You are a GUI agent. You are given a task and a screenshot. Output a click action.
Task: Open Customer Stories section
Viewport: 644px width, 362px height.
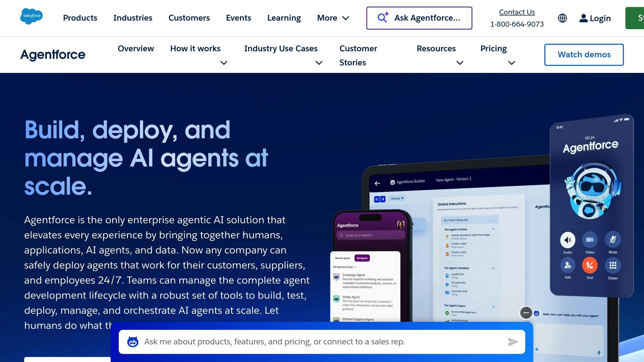click(x=358, y=55)
